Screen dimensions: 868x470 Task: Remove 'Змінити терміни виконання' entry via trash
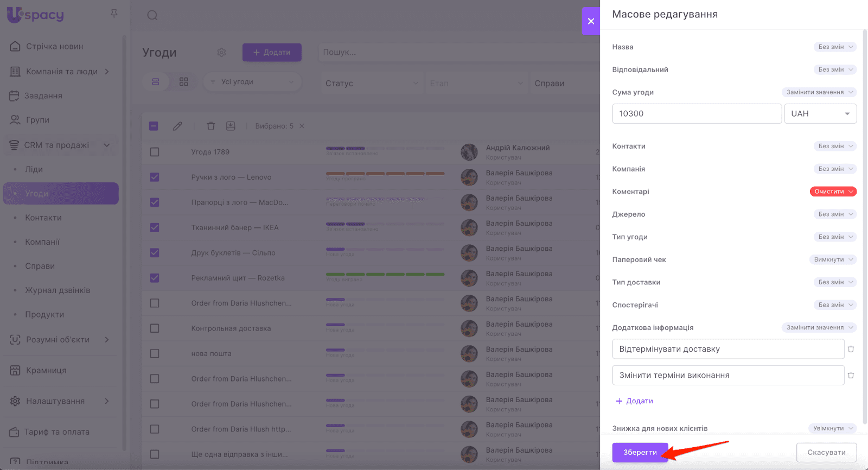[x=851, y=375]
